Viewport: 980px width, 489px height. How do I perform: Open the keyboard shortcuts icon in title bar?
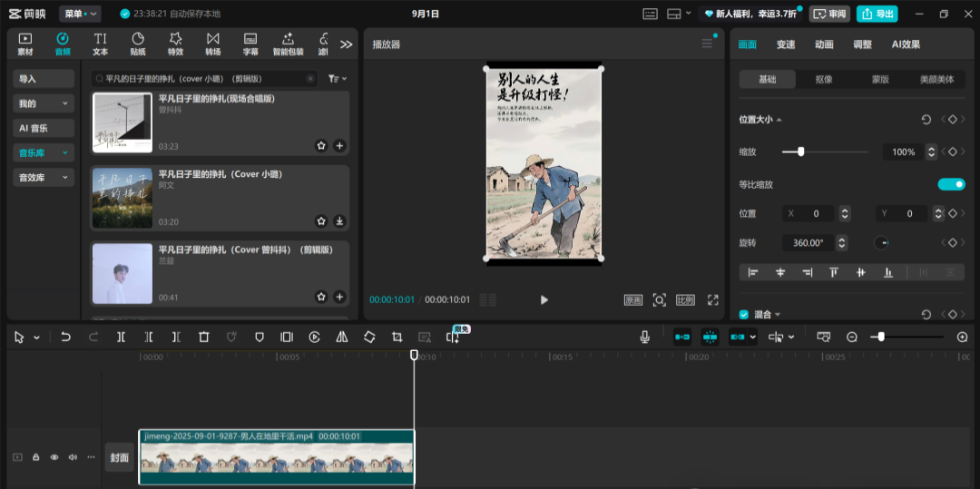pyautogui.click(x=651, y=14)
